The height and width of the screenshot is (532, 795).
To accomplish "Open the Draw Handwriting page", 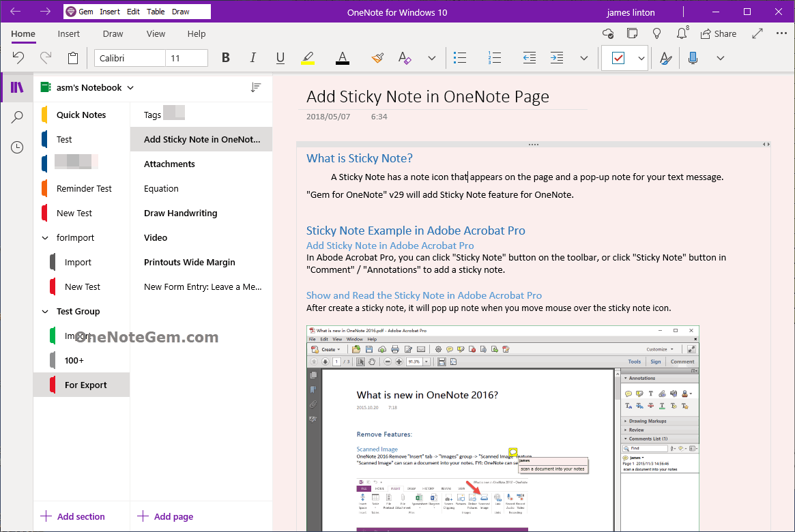I will pyautogui.click(x=201, y=213).
